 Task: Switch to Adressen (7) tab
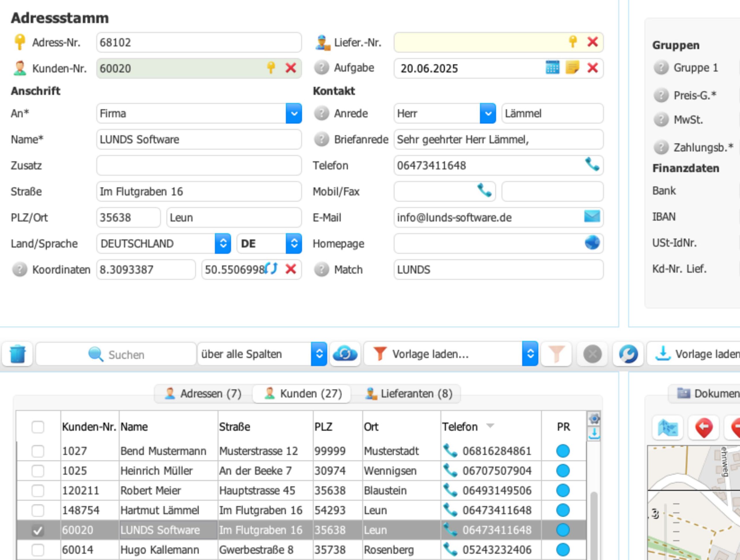click(x=203, y=394)
